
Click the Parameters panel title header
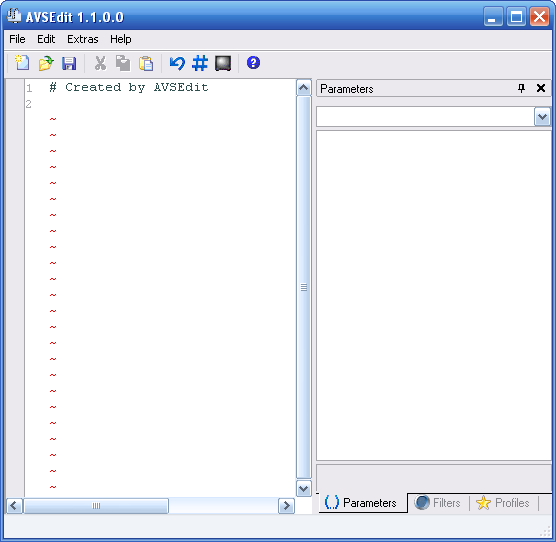[433, 88]
